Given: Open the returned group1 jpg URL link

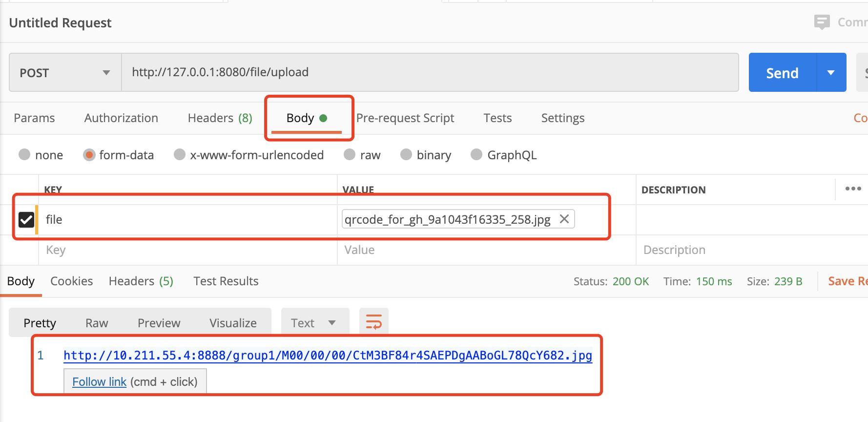Looking at the screenshot, I should (328, 356).
